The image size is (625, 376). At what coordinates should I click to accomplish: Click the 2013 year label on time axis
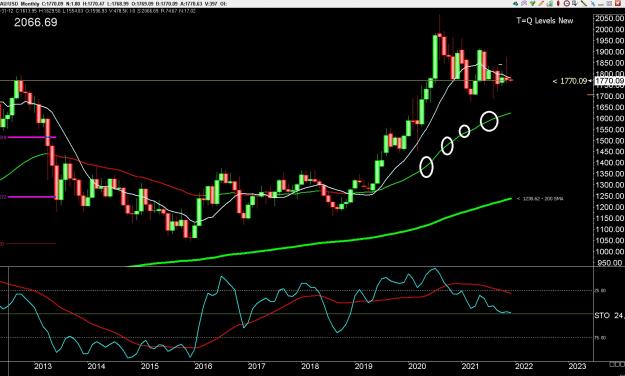point(43,366)
